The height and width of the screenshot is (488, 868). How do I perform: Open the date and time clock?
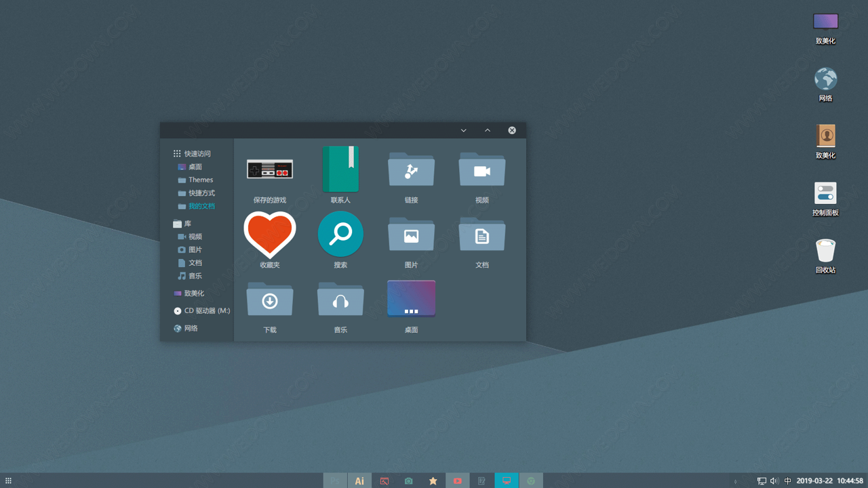[x=830, y=481]
